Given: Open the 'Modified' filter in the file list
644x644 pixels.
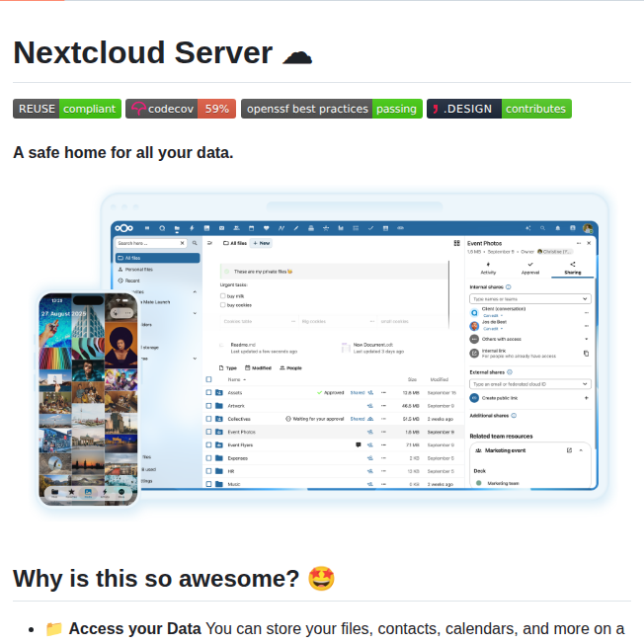Looking at the screenshot, I should click(259, 368).
